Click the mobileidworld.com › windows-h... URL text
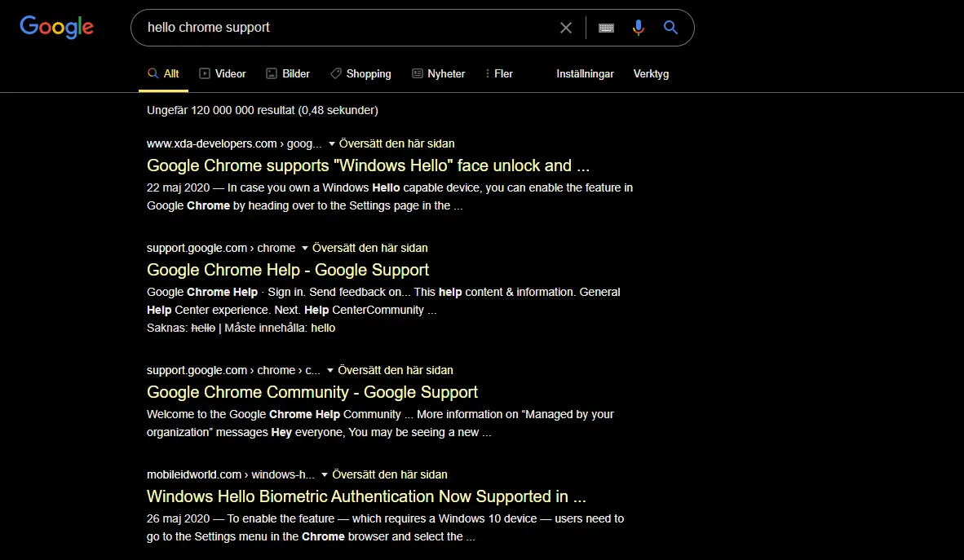 click(231, 474)
